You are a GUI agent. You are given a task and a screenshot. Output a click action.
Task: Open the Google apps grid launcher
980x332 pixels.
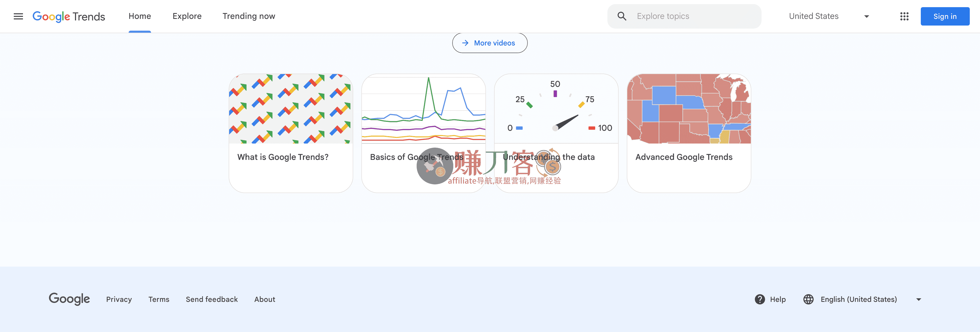click(905, 16)
